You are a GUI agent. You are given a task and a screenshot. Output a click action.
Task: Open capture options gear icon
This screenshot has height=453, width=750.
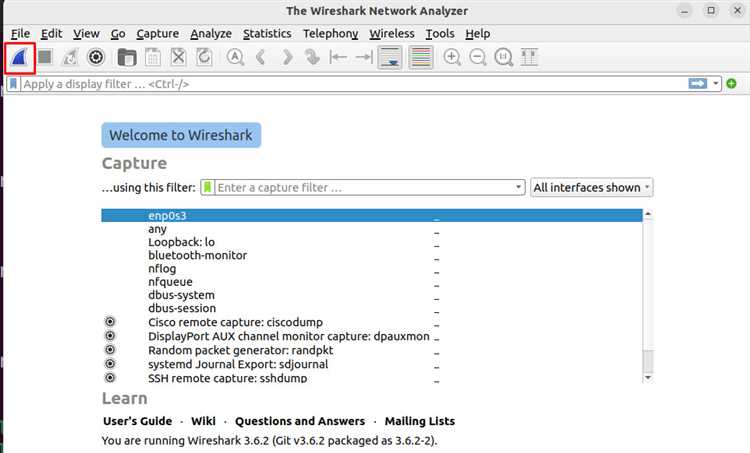pos(96,57)
